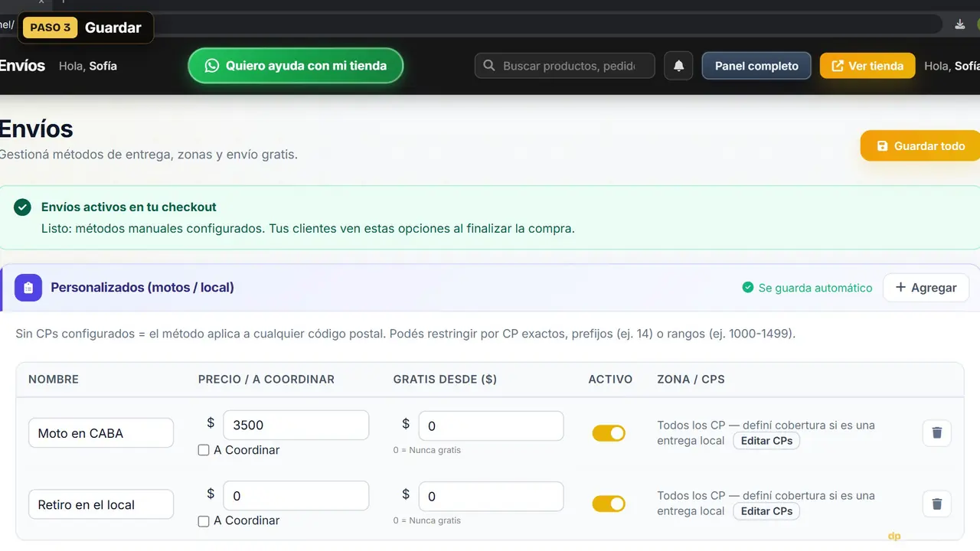Click the PRECIO / A COORDINAR header
The height and width of the screenshot is (551, 980).
(266, 380)
